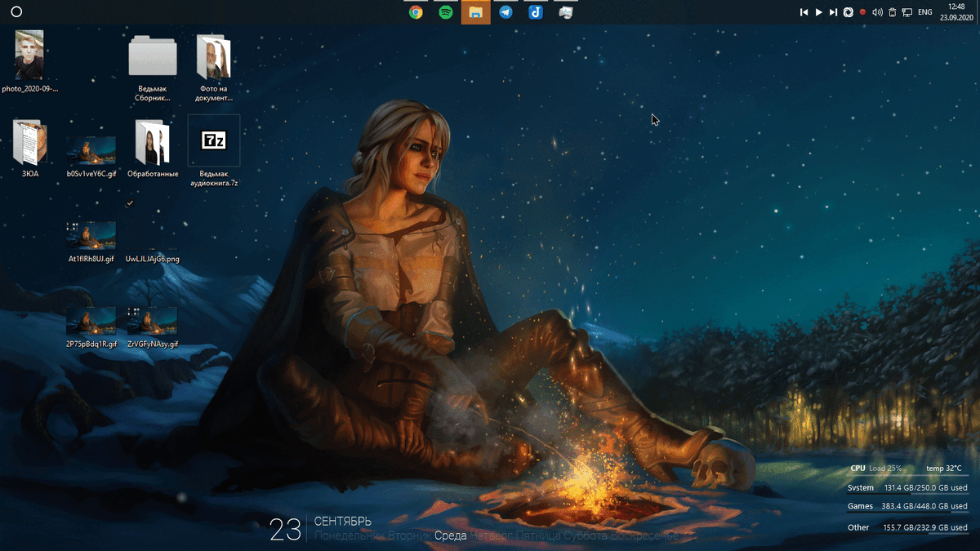The height and width of the screenshot is (551, 980).
Task: Select the photo_2020-09 image file
Action: (30, 62)
